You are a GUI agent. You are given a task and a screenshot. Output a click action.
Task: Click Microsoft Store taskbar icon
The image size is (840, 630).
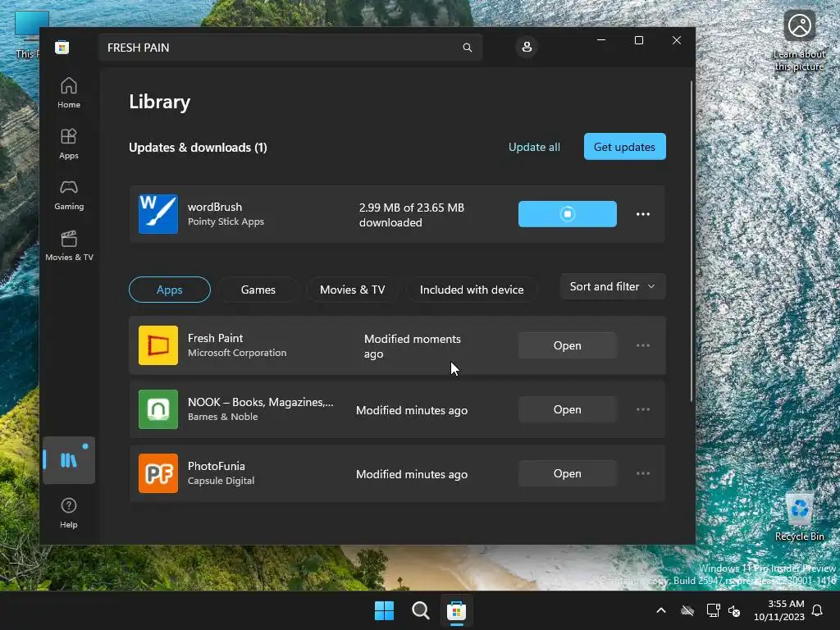(456, 610)
